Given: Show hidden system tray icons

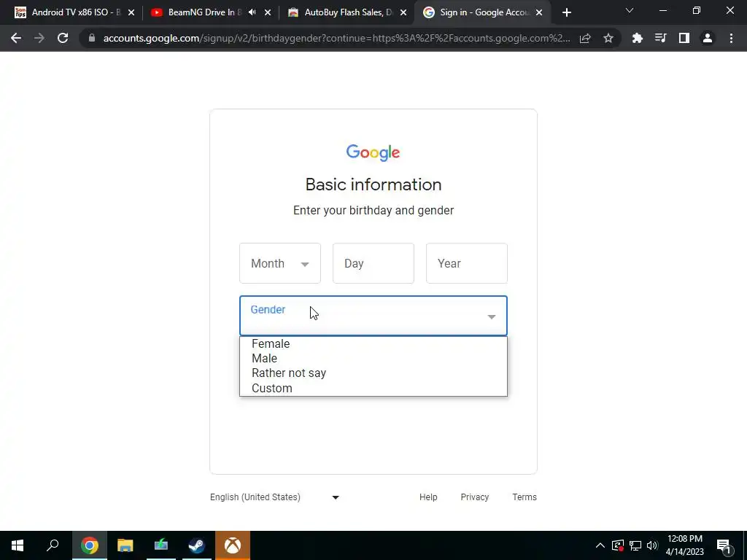Looking at the screenshot, I should click(600, 545).
